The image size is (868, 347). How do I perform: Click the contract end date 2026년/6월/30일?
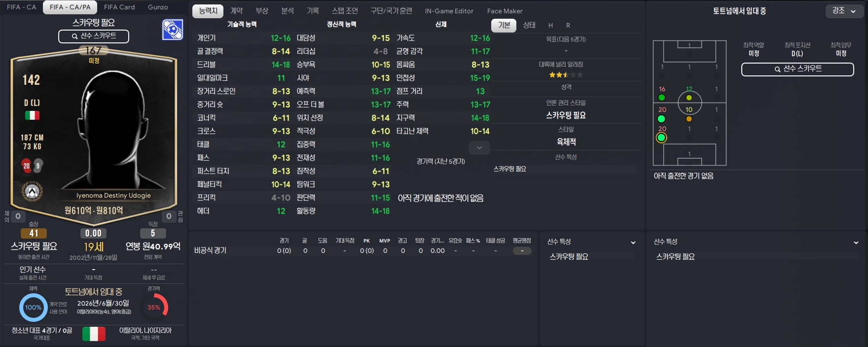103,303
